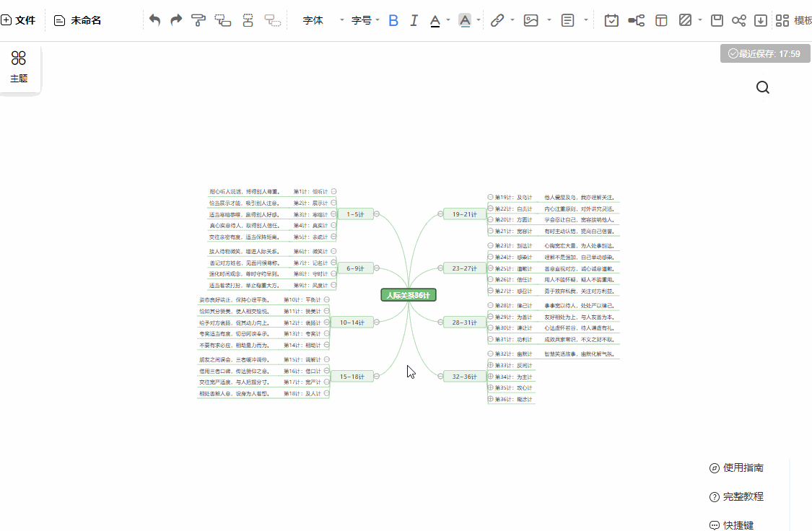
Task: Click the 最近保存 17:59 status badge
Action: [764, 54]
